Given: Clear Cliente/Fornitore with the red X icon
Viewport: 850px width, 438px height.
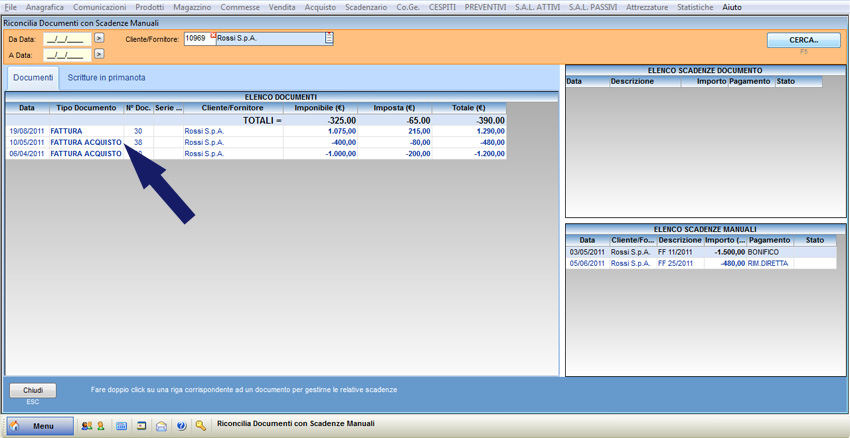Looking at the screenshot, I should click(x=213, y=35).
